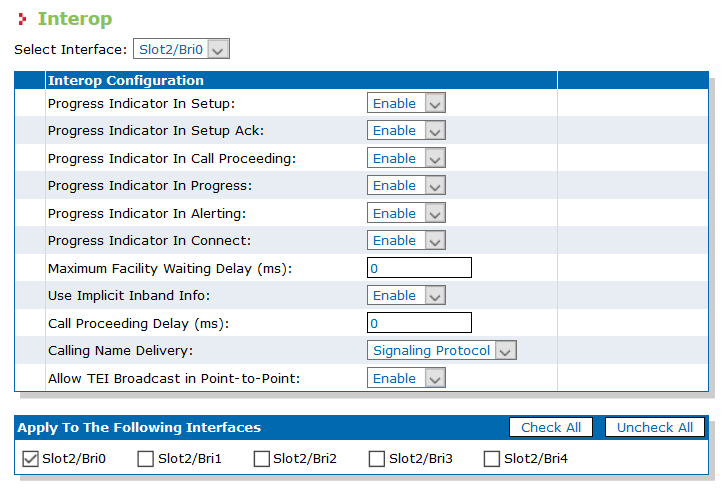Click the Check All button
728x489 pixels.
point(551,427)
